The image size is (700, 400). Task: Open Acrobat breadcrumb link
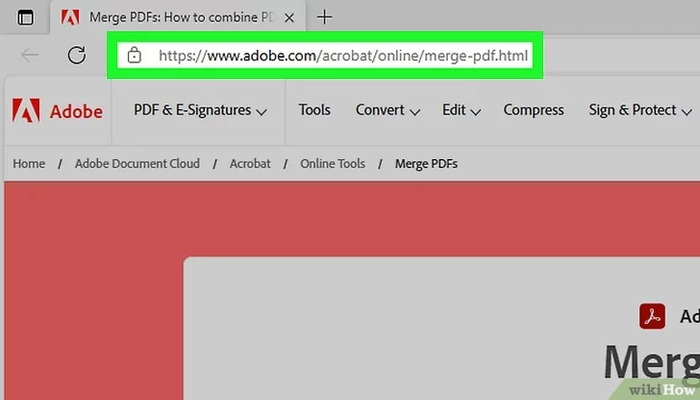point(250,164)
